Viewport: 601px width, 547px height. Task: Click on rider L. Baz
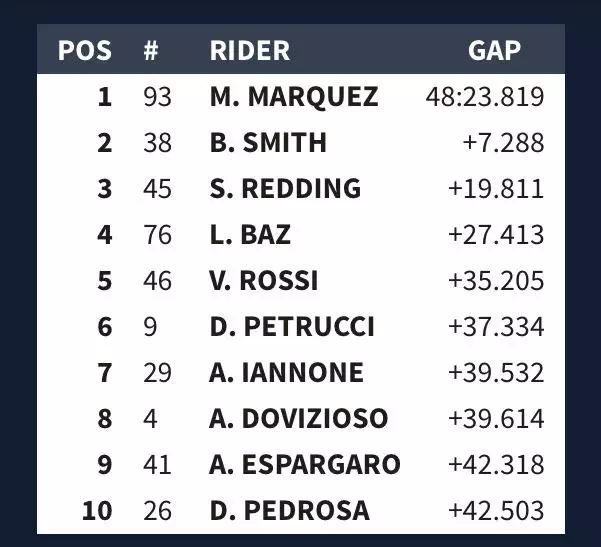pos(250,235)
